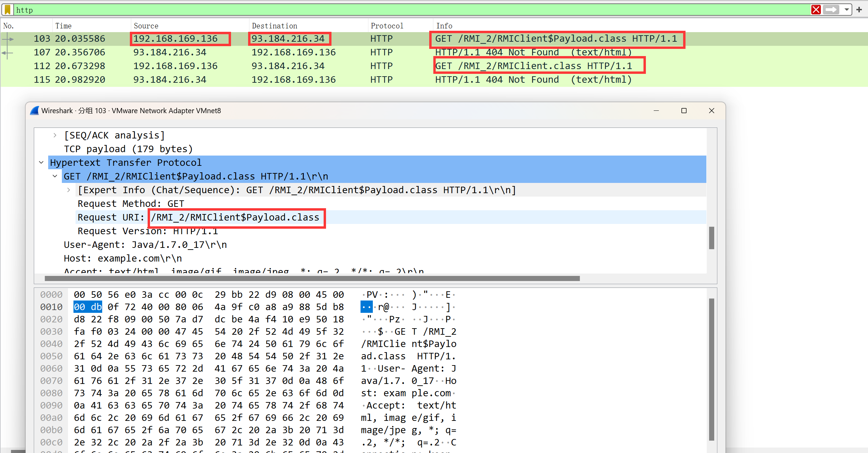Select the Request Method: GET row
The height and width of the screenshot is (453, 868).
coord(391,204)
